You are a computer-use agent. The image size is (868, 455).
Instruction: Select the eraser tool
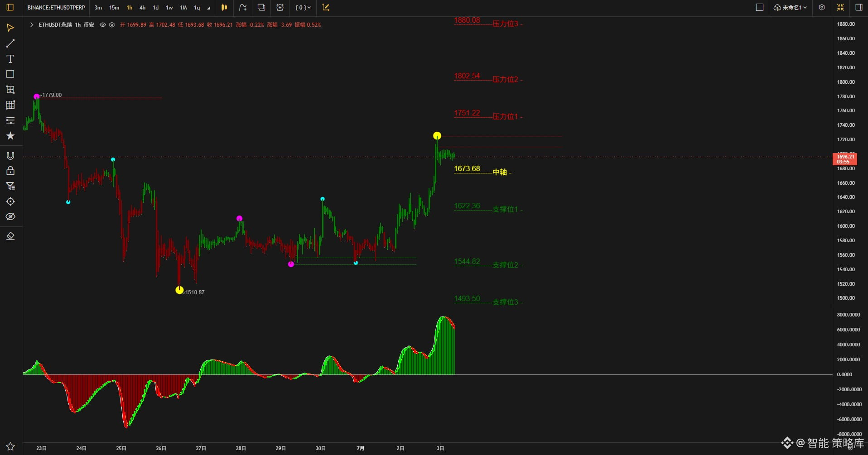tap(10, 236)
